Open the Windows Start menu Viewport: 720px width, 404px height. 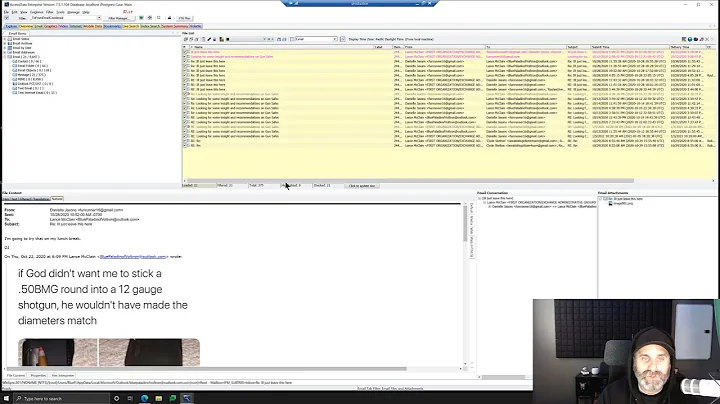(x=6, y=398)
